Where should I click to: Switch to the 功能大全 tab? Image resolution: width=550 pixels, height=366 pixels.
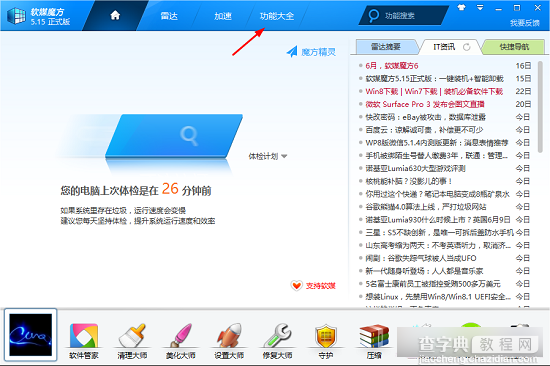tap(277, 16)
